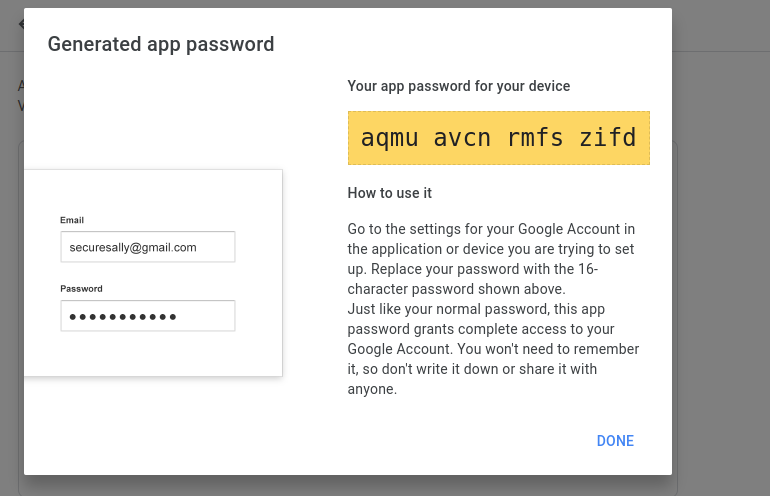Select the 'zifd' password segment
Image resolution: width=770 pixels, height=496 pixels.
pyautogui.click(x=608, y=138)
